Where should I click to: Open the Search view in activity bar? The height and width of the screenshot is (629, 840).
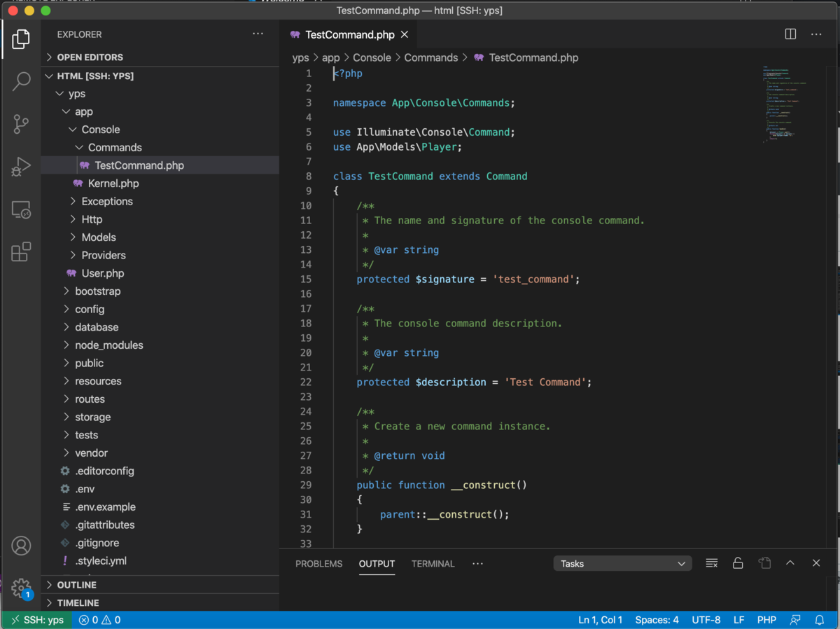point(21,81)
